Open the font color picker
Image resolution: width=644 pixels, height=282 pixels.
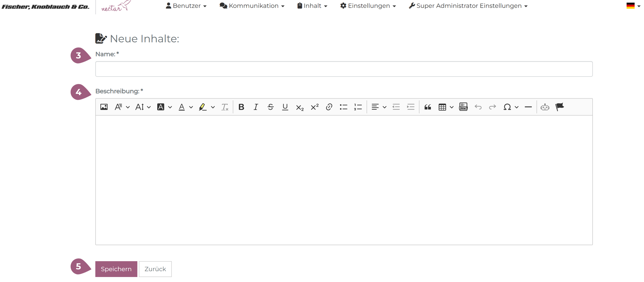[185, 107]
